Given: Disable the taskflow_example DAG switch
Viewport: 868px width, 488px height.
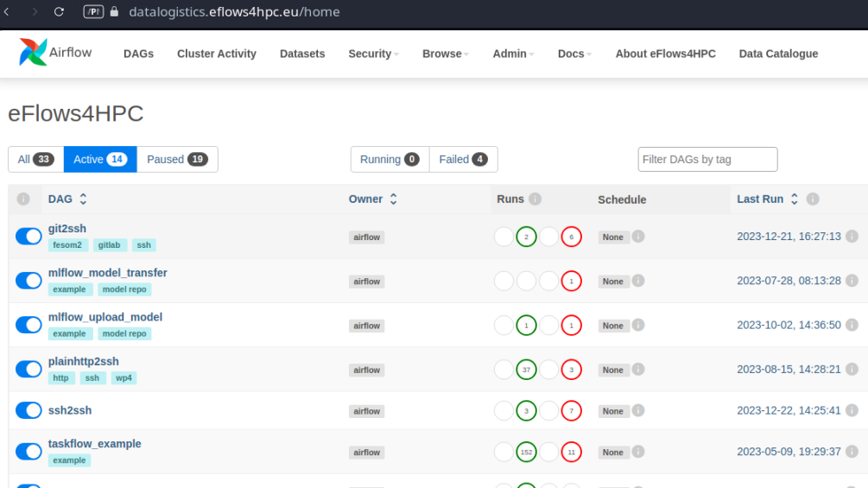Looking at the screenshot, I should [29, 452].
